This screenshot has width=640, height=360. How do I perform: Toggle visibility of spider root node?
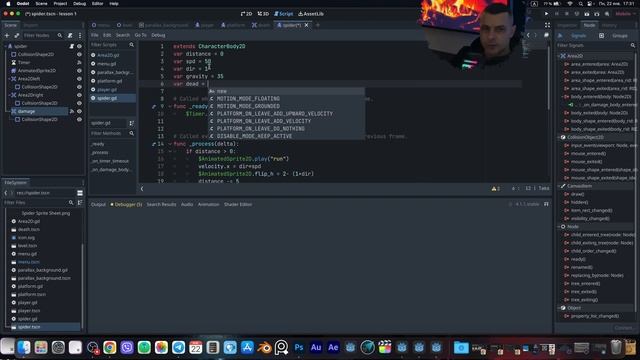(x=79, y=46)
